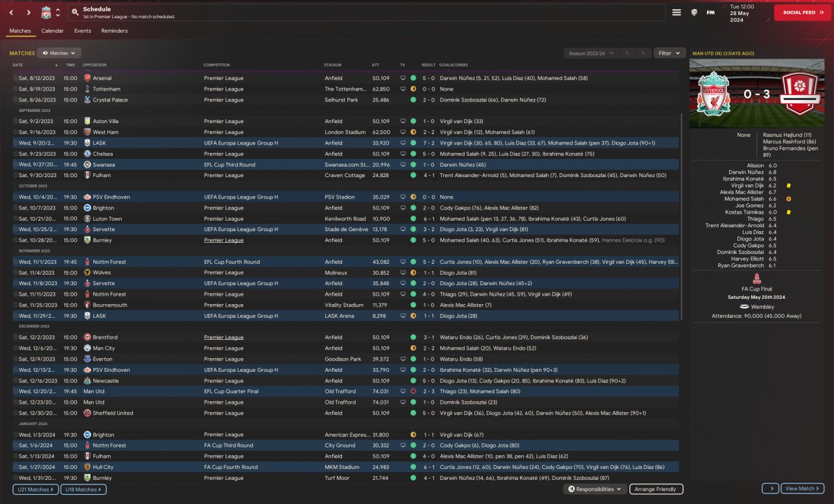Open the Social Feed
Image resolution: width=834 pixels, height=504 pixels.
[x=803, y=12]
